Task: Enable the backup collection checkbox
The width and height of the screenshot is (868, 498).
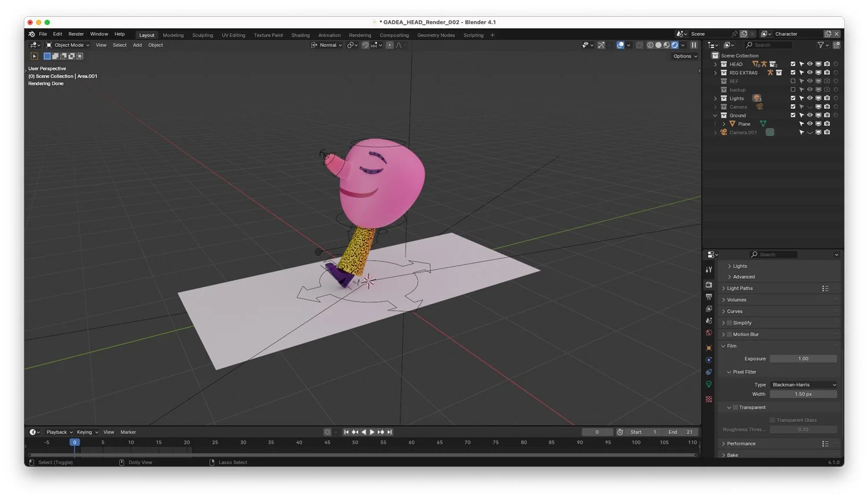Action: coord(793,90)
